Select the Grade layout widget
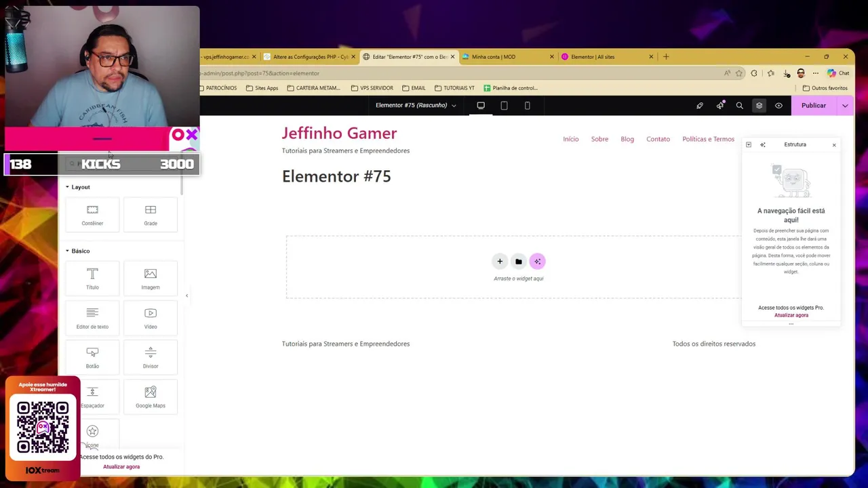 [151, 215]
